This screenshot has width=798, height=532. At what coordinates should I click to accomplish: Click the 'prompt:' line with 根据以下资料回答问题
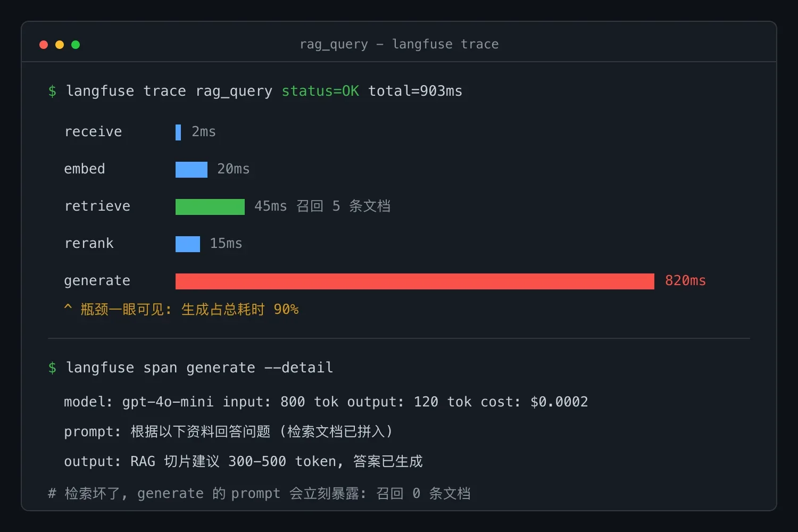[229, 431]
